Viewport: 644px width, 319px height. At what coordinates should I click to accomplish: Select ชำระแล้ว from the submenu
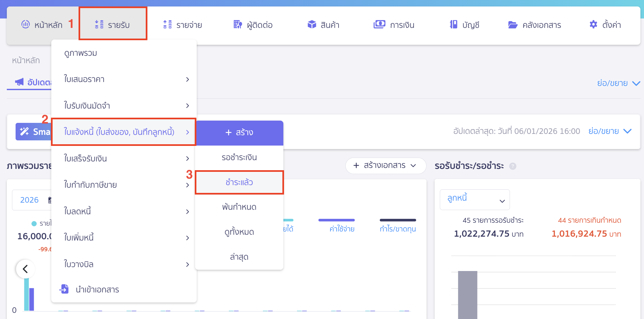pyautogui.click(x=239, y=182)
